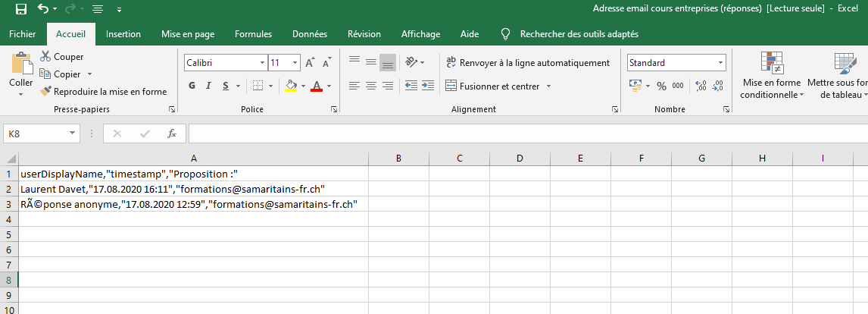
Task: Increase font size with the large A
Action: pyautogui.click(x=311, y=63)
